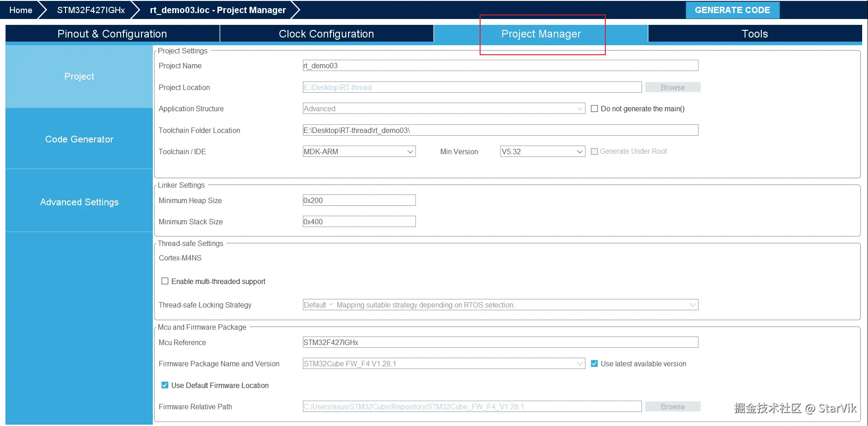This screenshot has height=426, width=868.
Task: Uncheck Use Default Firmware Location
Action: pyautogui.click(x=165, y=385)
